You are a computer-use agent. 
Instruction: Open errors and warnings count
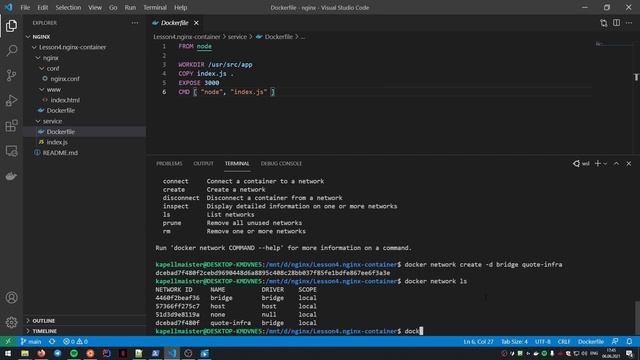pos(75,341)
